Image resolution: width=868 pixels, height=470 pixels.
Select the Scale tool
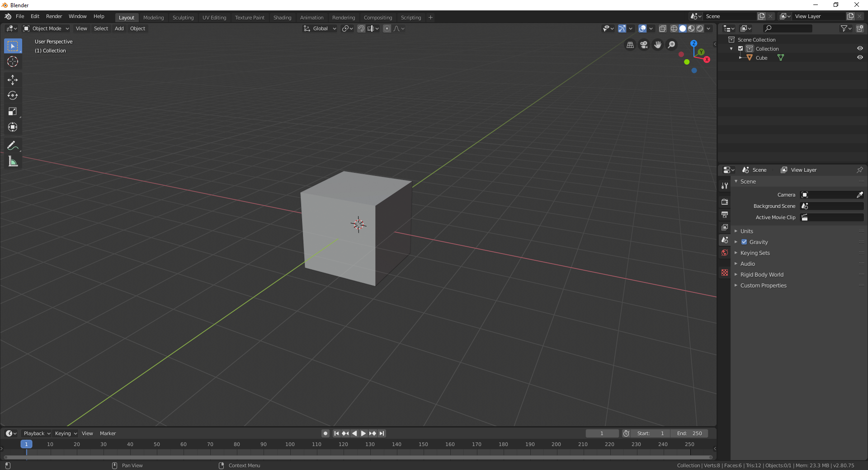(13, 111)
